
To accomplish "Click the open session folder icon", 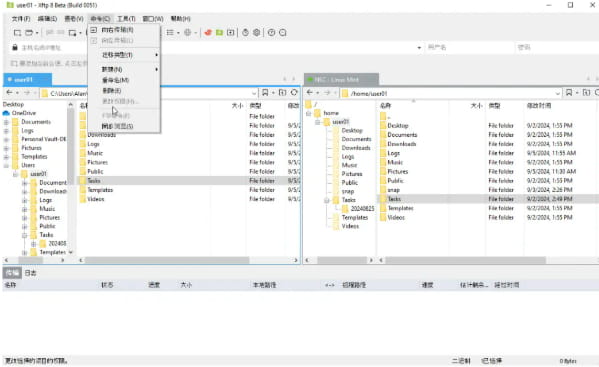I will [x=29, y=33].
